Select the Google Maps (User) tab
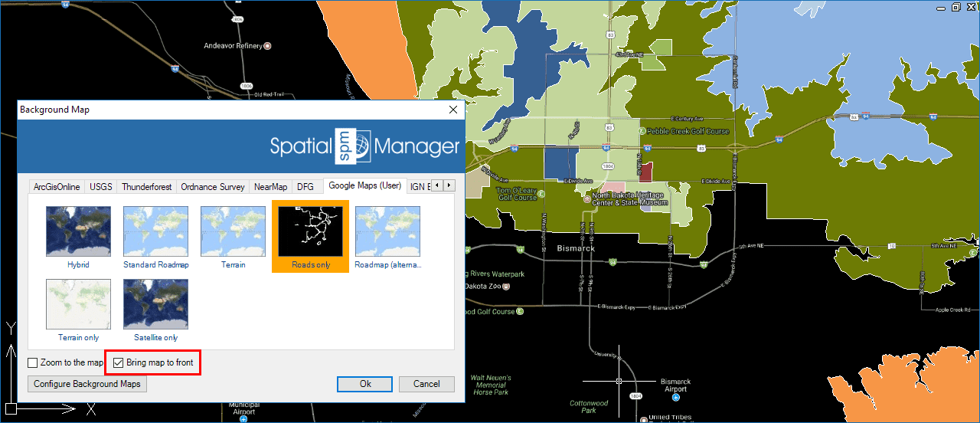Screen dimensions: 980x423 (x=364, y=185)
